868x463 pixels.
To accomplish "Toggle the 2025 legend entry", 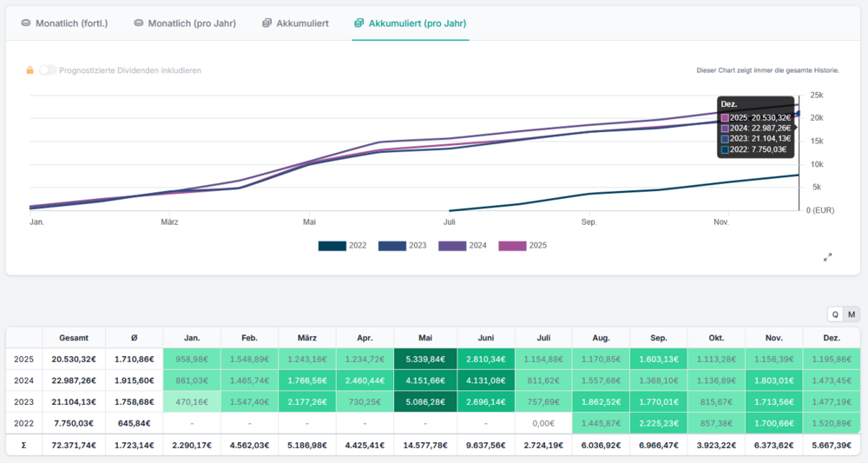I will [512, 246].
